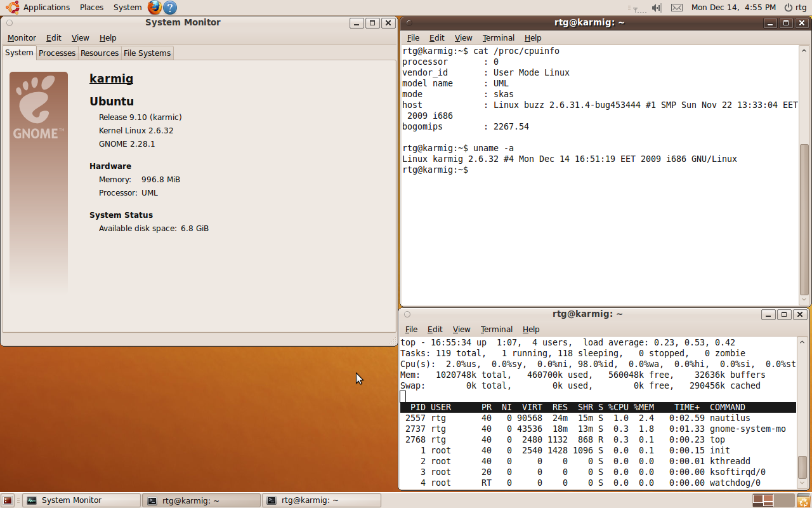Open File menu in cpuinfo terminal
Viewport: 812px width, 508px height.
(414, 38)
